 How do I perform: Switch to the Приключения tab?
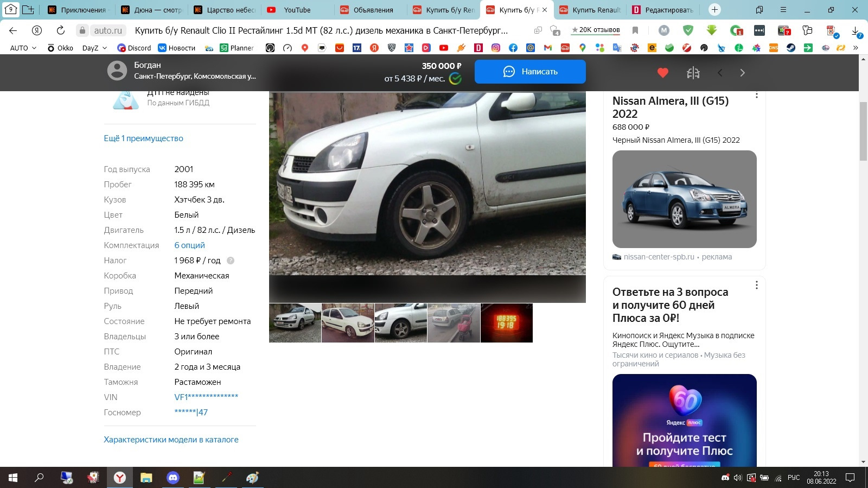pyautogui.click(x=79, y=10)
